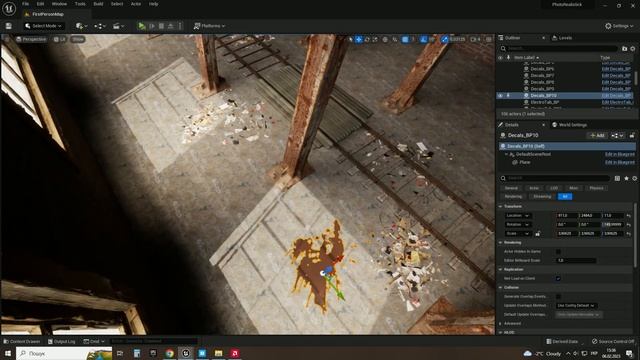
Task: Select Decals_BP7 in Outliner
Action: 542,76
